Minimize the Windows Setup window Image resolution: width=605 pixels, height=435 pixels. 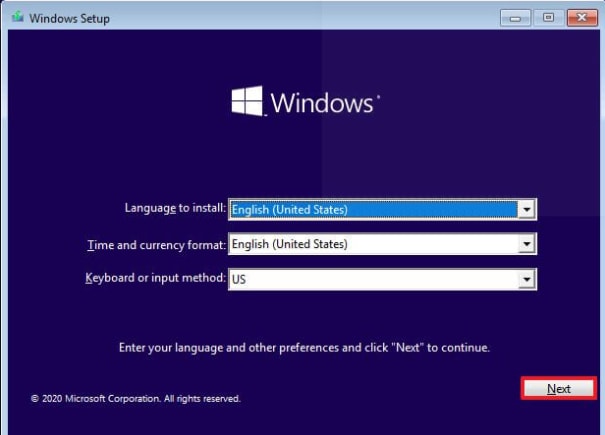click(515, 18)
